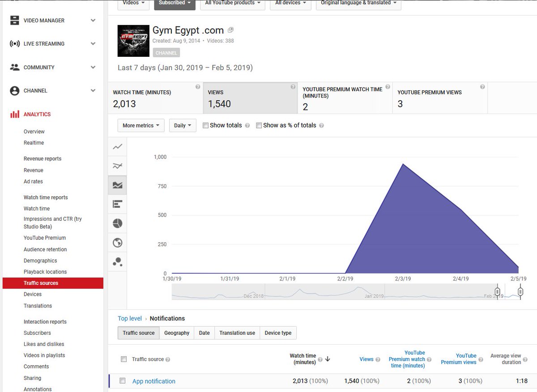Viewport: 537px width, 392px height.
Task: Open the All devices dropdown
Action: [x=291, y=4]
